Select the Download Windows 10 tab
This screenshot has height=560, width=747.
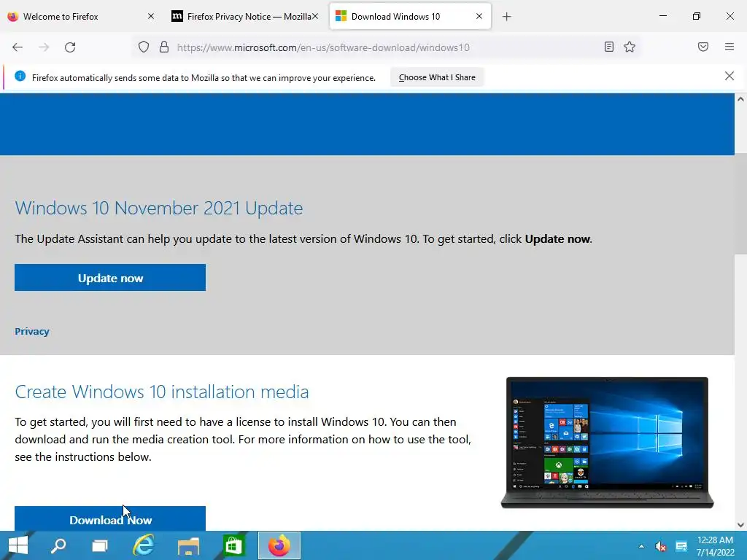click(x=410, y=16)
